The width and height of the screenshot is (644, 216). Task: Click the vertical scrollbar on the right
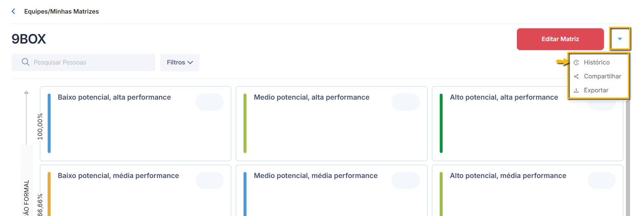(628, 157)
